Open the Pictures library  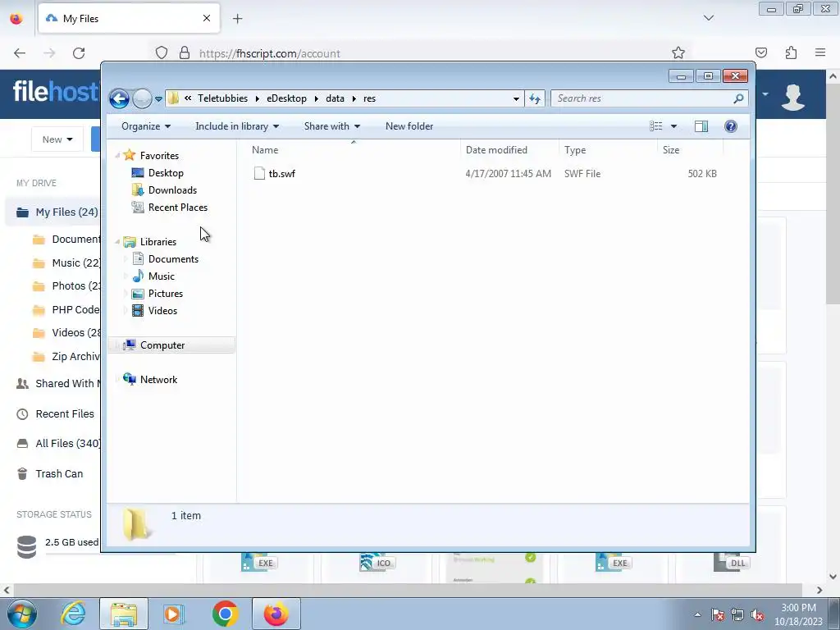coord(166,294)
